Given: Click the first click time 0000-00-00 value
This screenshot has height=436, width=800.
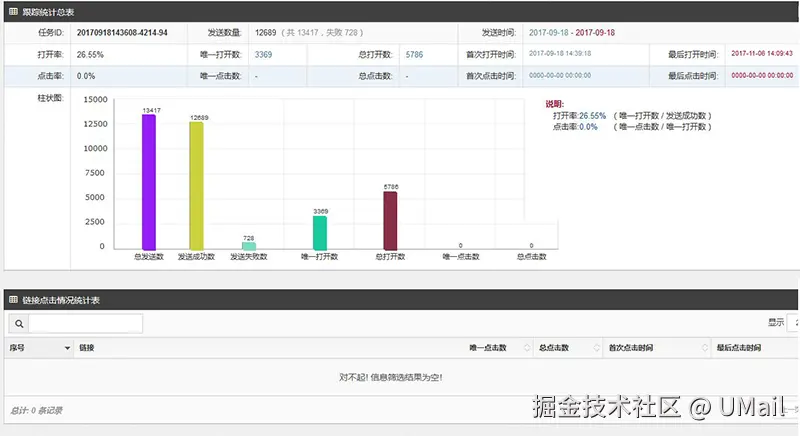Looking at the screenshot, I should 560,75.
